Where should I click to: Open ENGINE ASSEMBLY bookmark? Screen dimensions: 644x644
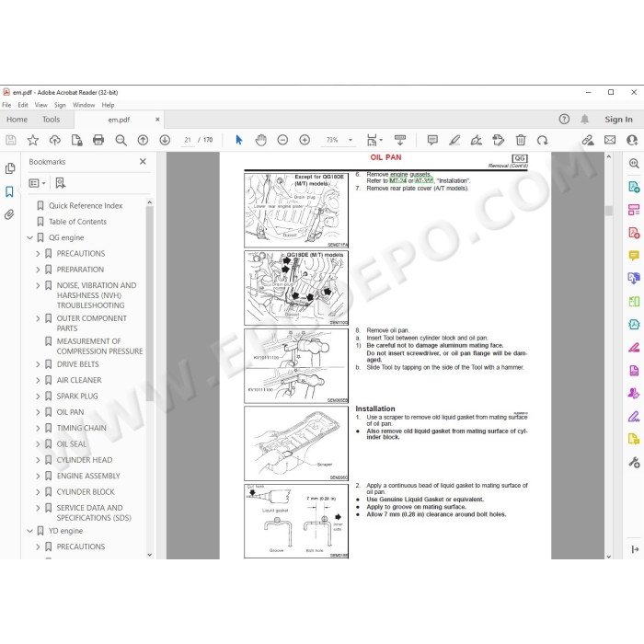click(88, 476)
